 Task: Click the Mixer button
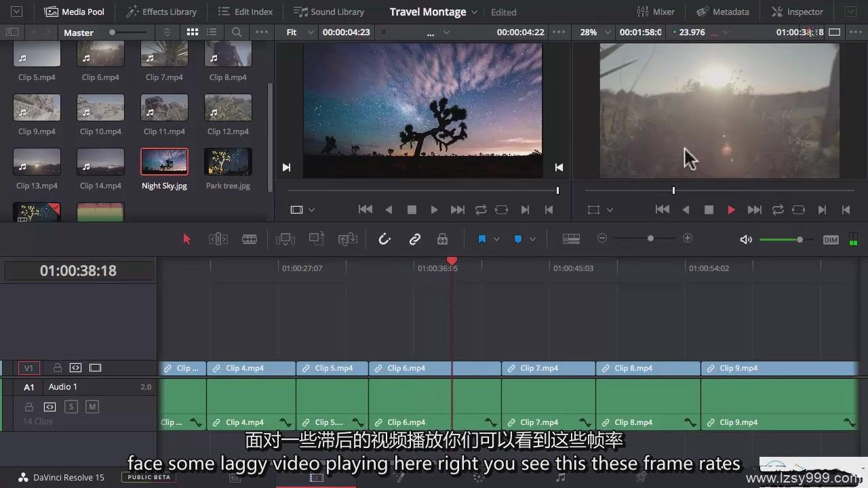click(x=656, y=12)
